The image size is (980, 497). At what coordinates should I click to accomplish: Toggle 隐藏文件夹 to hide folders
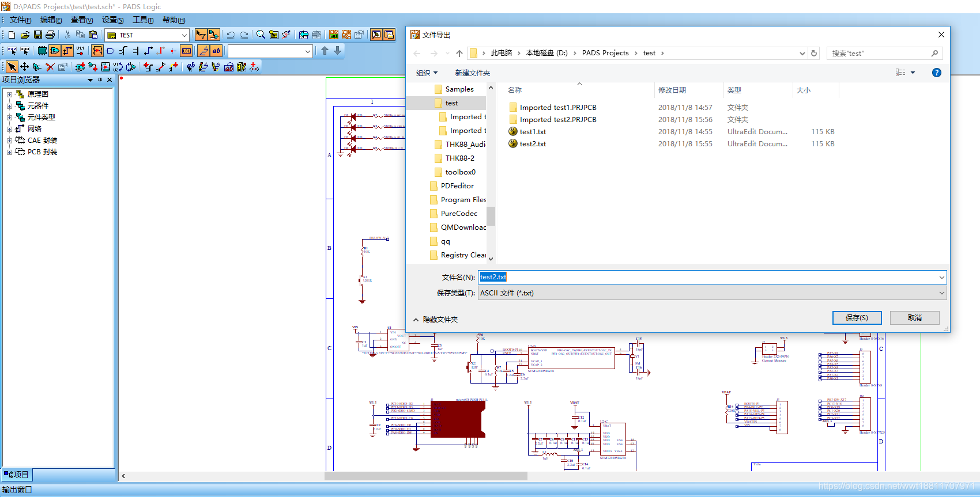tap(435, 320)
